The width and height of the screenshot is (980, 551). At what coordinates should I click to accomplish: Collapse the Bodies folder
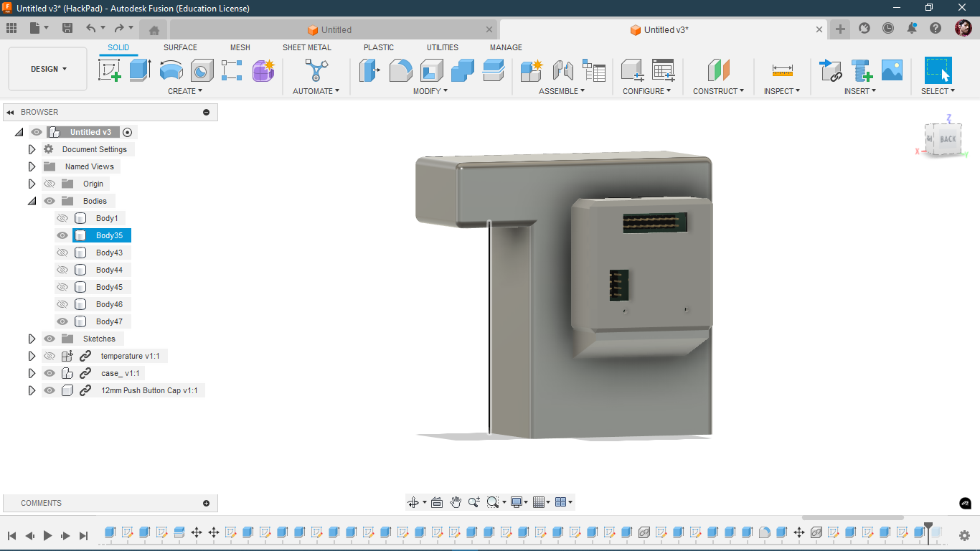click(32, 201)
